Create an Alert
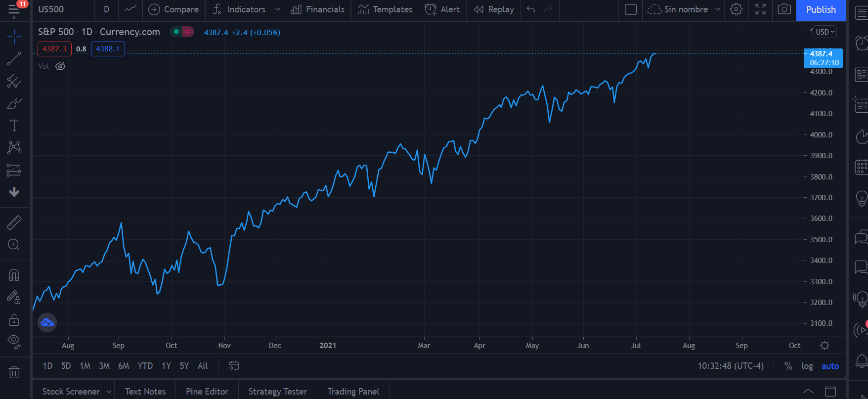The height and width of the screenshot is (399, 868). [x=442, y=9]
